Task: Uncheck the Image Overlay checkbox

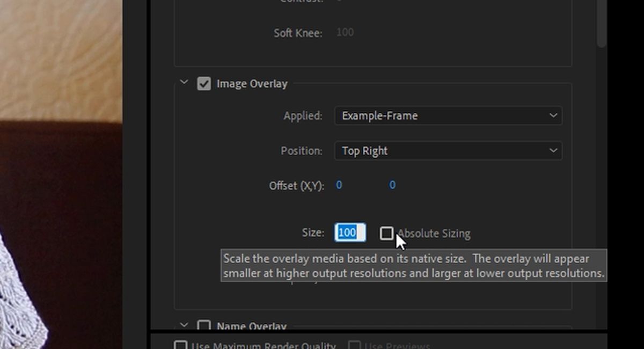Action: (204, 84)
